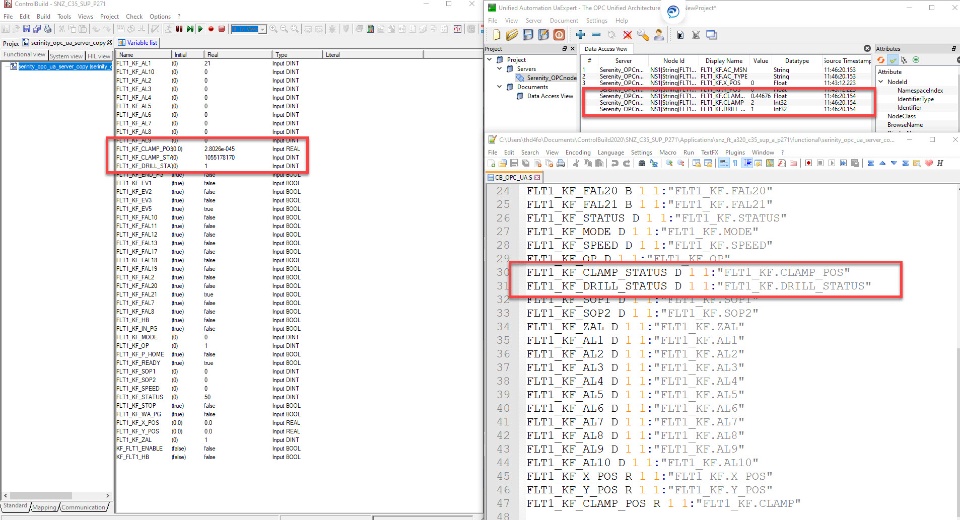Open ControlBuild Options menu

point(160,17)
